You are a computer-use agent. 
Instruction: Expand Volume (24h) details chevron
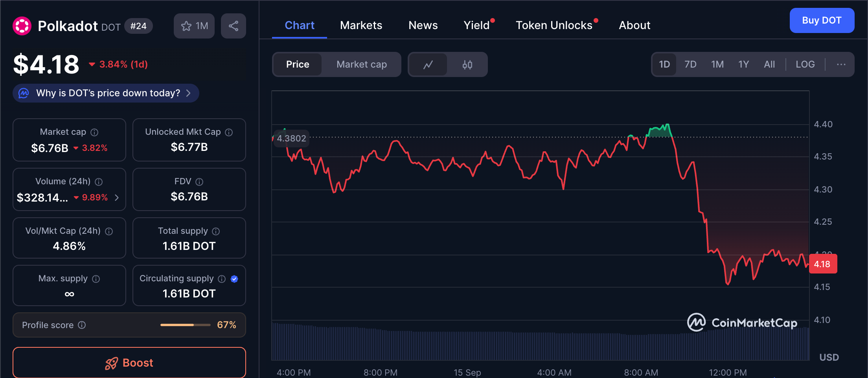117,197
